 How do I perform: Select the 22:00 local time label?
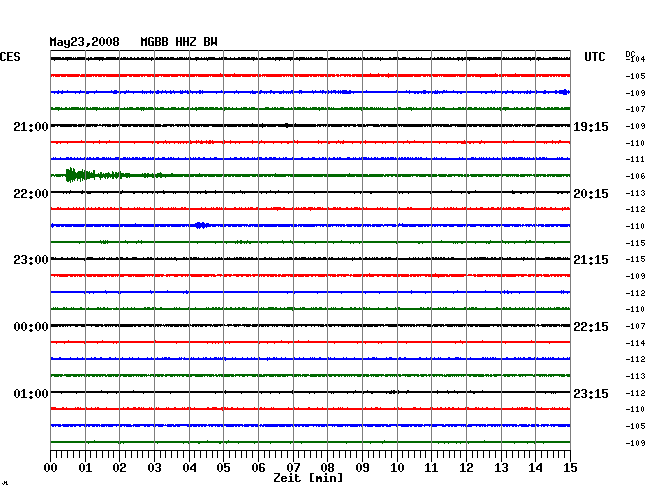pyautogui.click(x=31, y=194)
